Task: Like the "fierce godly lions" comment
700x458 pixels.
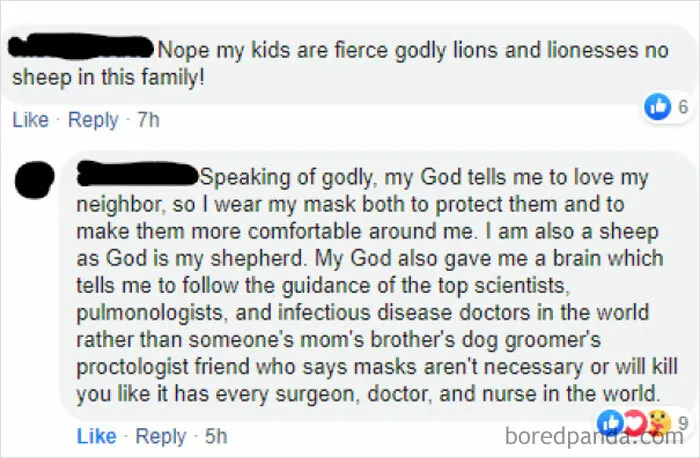Action: point(30,120)
